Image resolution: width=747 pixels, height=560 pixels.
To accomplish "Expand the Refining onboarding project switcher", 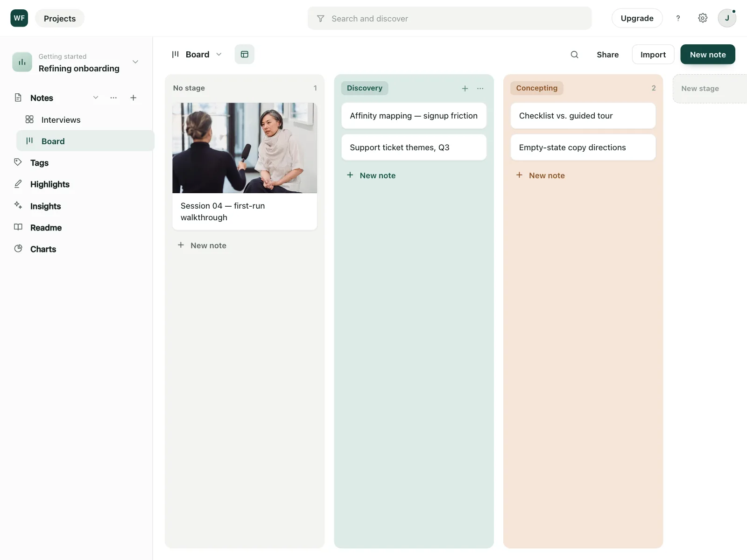I will [x=135, y=62].
